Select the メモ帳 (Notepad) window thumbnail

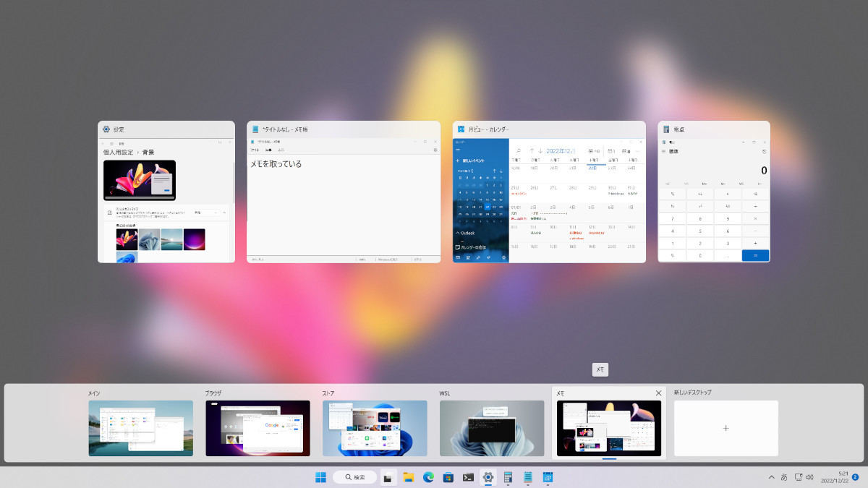pos(344,192)
